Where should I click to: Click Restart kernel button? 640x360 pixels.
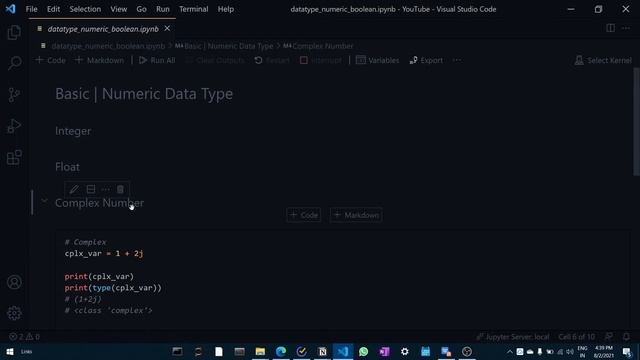pyautogui.click(x=272, y=60)
